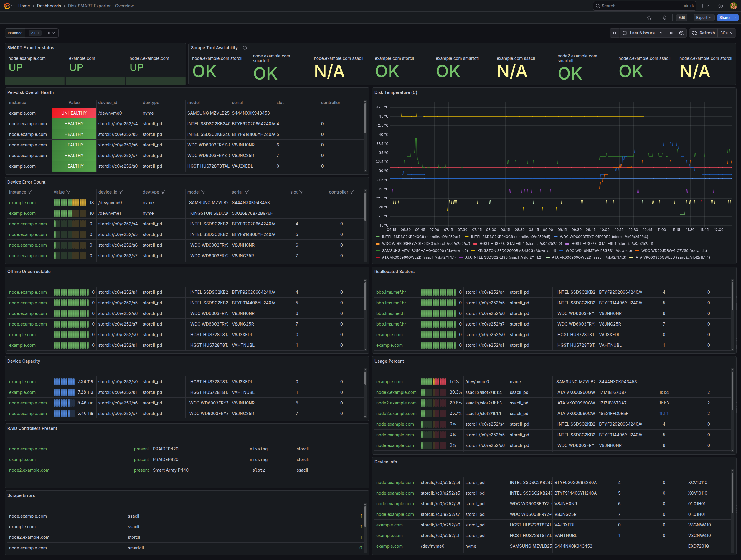Open the Export dropdown
This screenshot has height=560, width=741.
[x=703, y=18]
